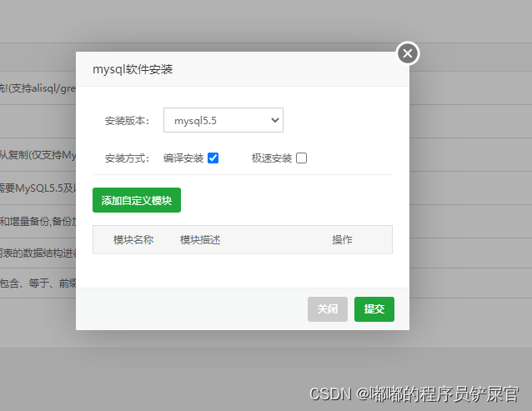Click the 安装版本 label

pyautogui.click(x=127, y=121)
